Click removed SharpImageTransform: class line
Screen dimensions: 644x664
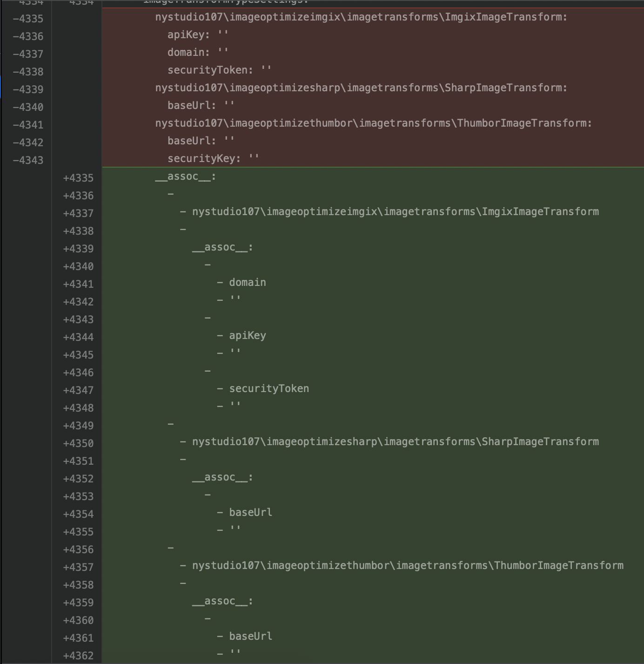click(x=362, y=88)
